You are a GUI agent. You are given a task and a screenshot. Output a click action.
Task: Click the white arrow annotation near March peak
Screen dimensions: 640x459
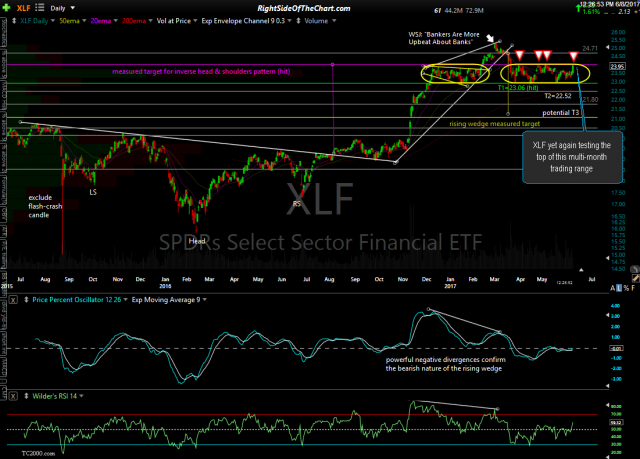490,38
